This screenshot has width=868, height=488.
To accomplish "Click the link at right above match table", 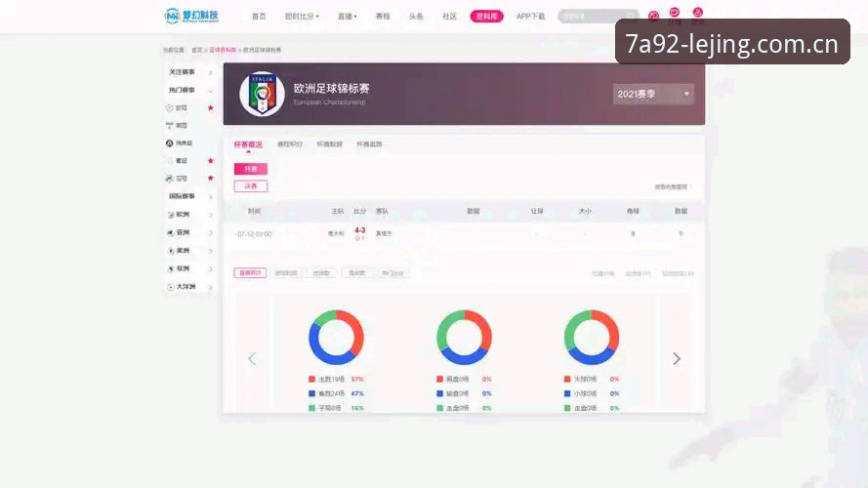I will click(x=673, y=187).
